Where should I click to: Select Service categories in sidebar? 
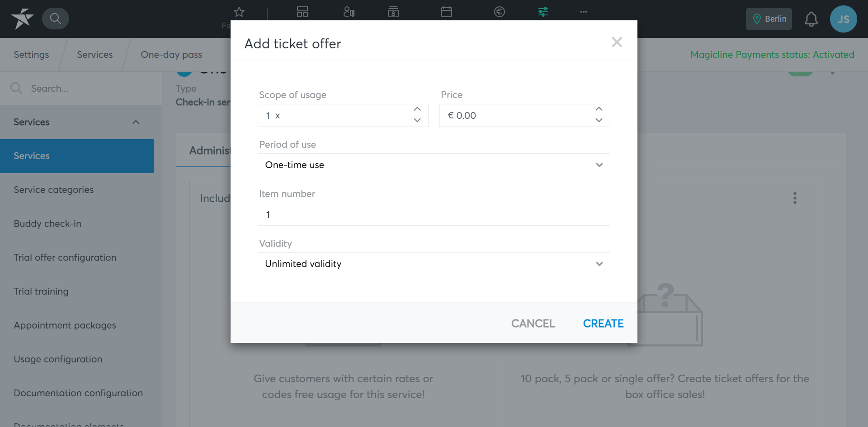(54, 190)
